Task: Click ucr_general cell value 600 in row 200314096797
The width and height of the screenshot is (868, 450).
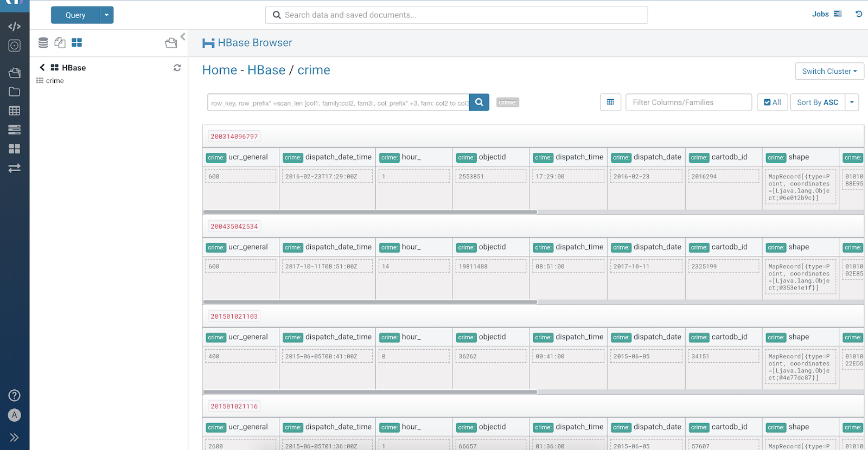Action: coord(240,177)
